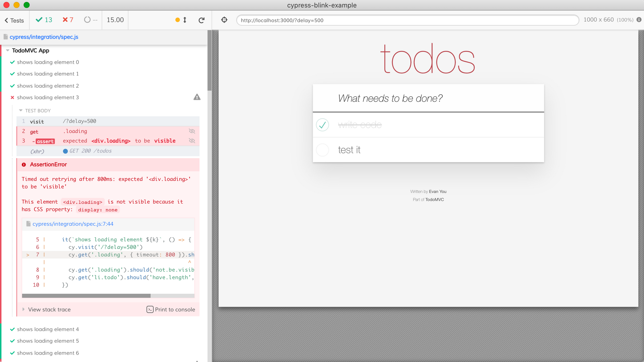Image resolution: width=644 pixels, height=362 pixels.
Task: Click the hidden-eye icon on assert row
Action: pyautogui.click(x=192, y=141)
